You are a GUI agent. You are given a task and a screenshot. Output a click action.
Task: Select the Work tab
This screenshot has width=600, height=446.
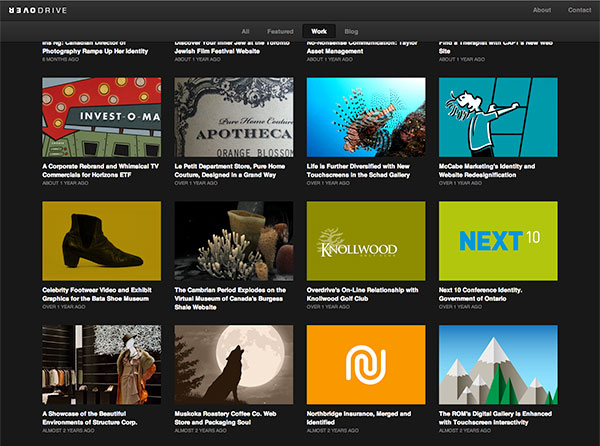click(319, 31)
